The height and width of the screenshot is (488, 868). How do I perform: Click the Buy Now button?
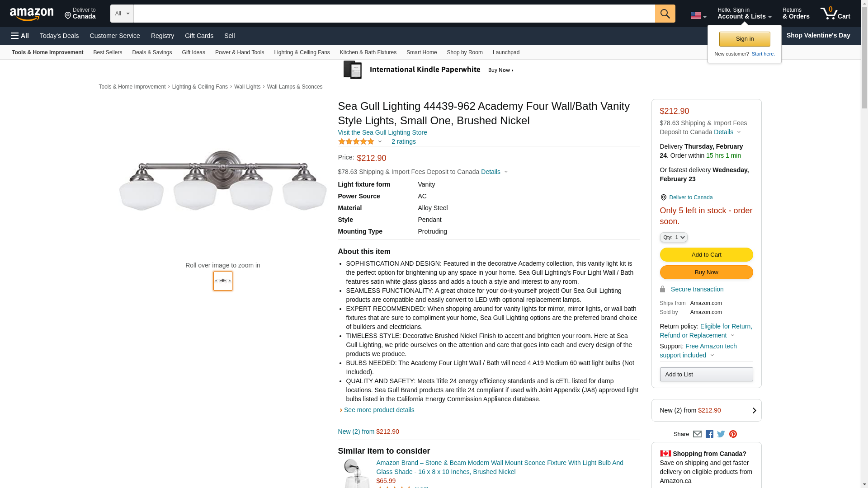pos(706,272)
